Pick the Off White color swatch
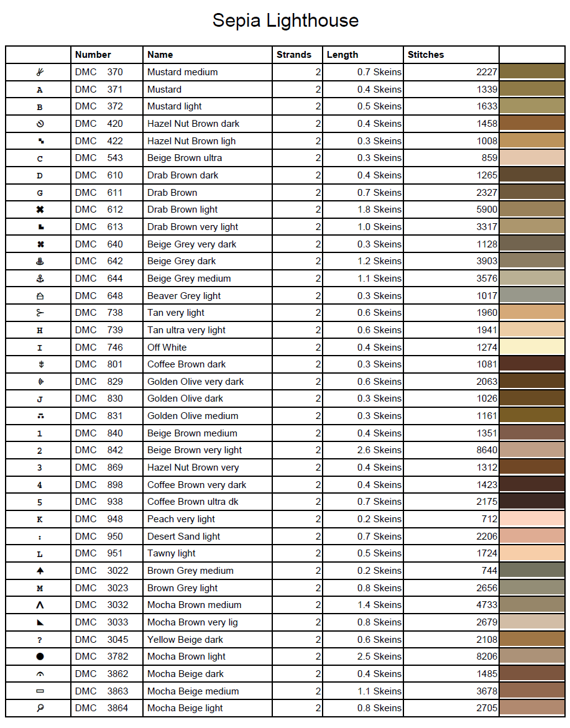 pos(531,347)
